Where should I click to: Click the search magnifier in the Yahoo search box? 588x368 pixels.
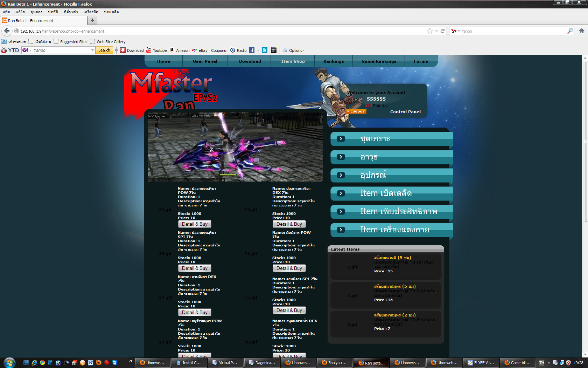tap(570, 31)
